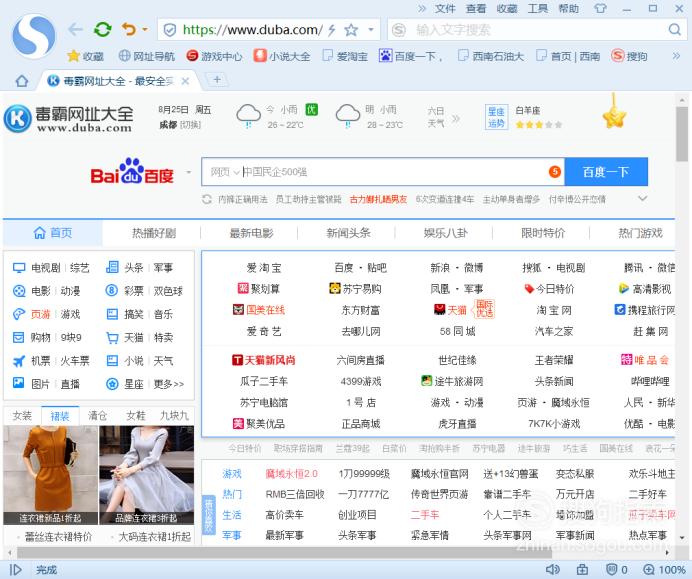Open the 工具 menu
Image resolution: width=692 pixels, height=579 pixels.
point(538,9)
